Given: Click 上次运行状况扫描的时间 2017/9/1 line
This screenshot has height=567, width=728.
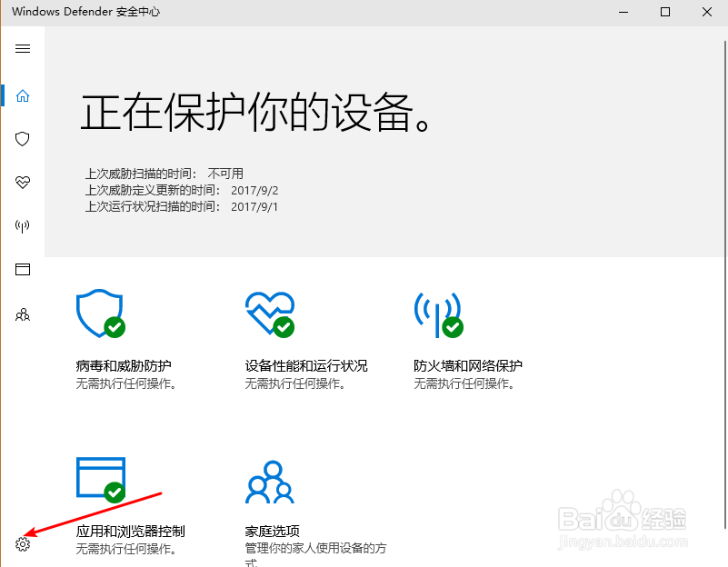Looking at the screenshot, I should [x=182, y=206].
